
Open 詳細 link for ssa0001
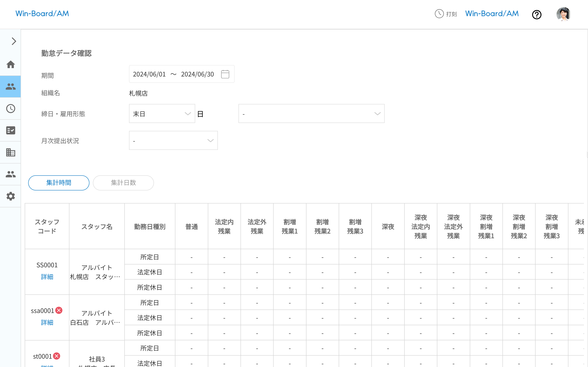pos(47,322)
